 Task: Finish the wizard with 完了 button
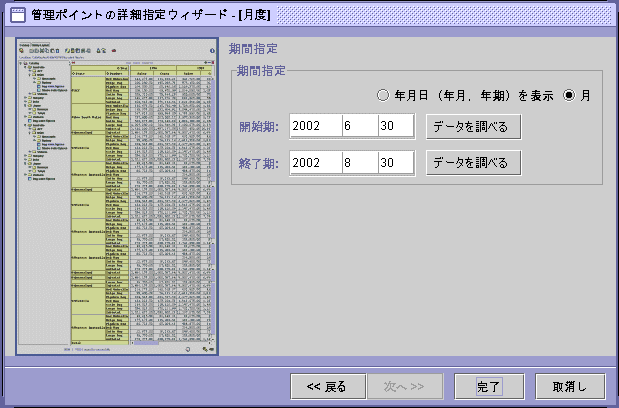click(489, 385)
